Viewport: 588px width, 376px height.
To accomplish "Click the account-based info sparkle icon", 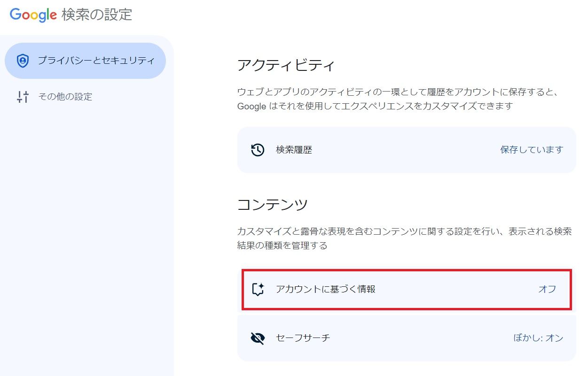I will (258, 289).
